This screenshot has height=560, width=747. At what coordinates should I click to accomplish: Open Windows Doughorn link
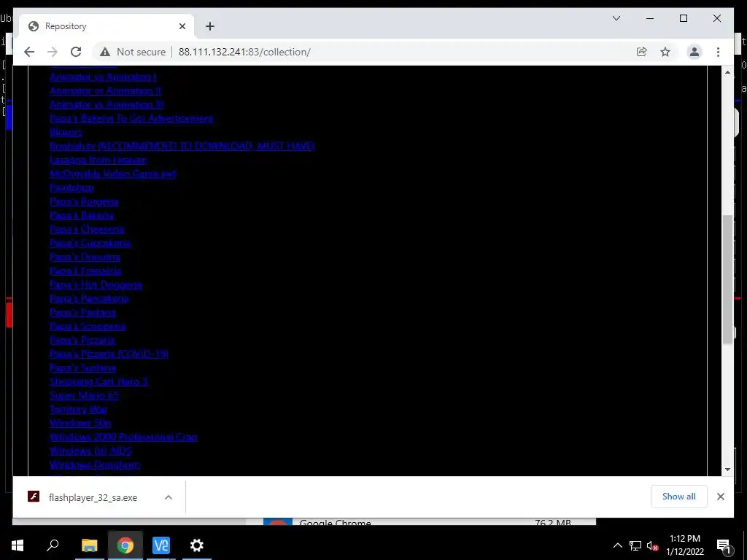95,464
